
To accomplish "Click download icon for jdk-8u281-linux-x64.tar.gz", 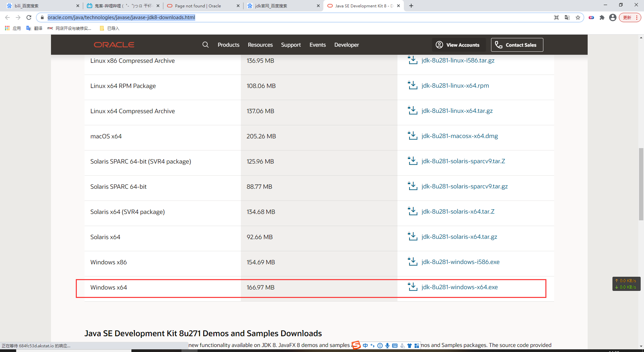I will click(412, 111).
